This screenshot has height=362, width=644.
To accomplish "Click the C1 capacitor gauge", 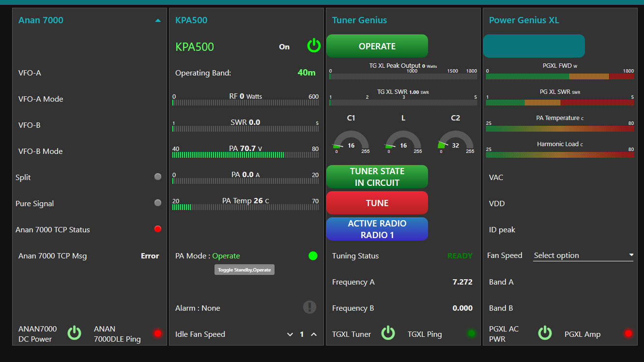I will [x=351, y=142].
